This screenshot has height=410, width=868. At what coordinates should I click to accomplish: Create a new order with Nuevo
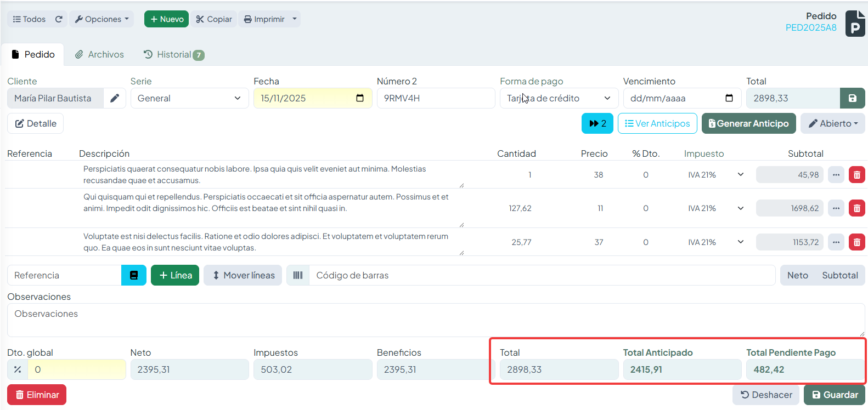coord(166,19)
